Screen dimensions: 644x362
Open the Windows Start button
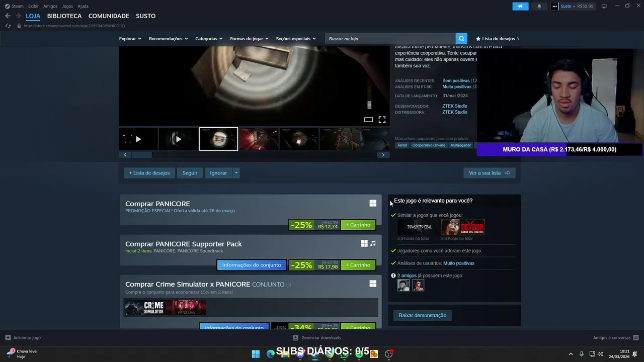tap(256, 354)
